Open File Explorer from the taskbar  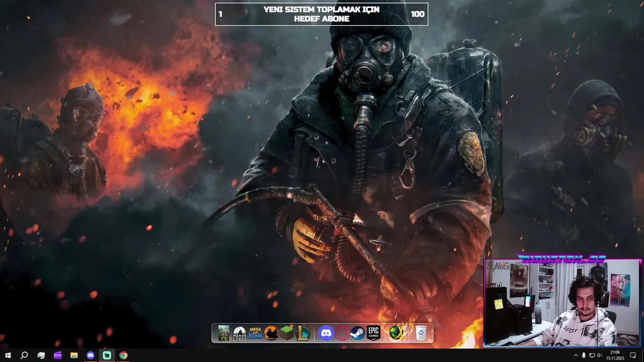tap(74, 355)
